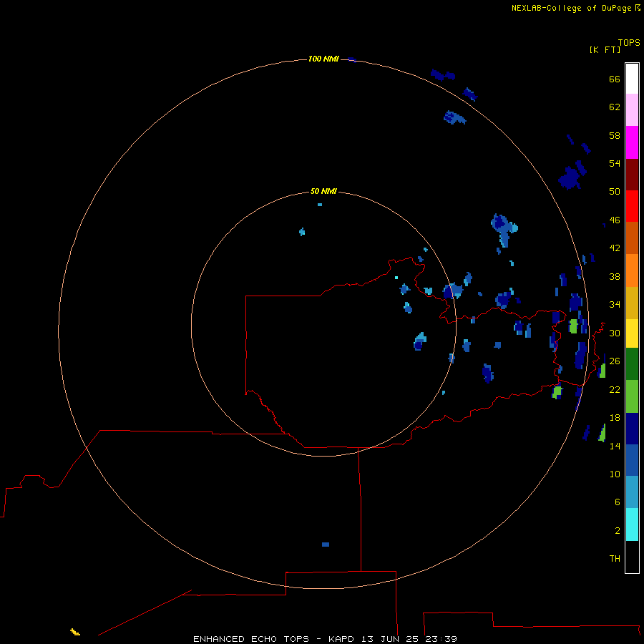
Task: Select the dark red legend band
Action: 632,174
